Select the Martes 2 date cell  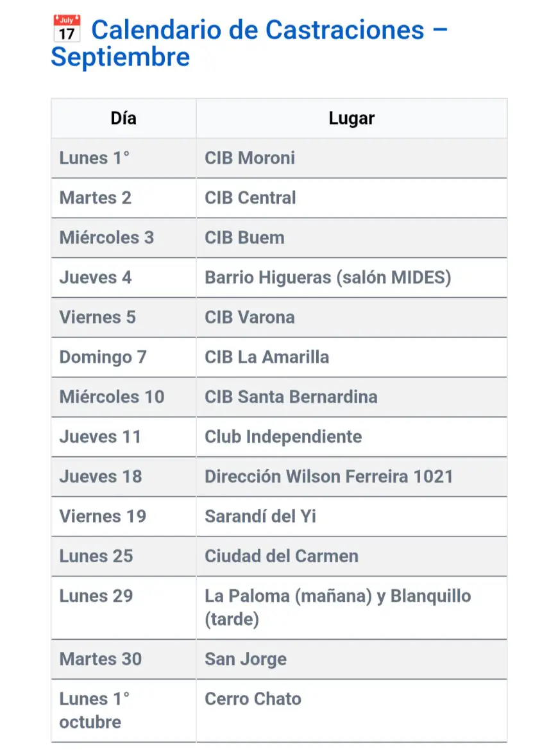click(x=96, y=198)
